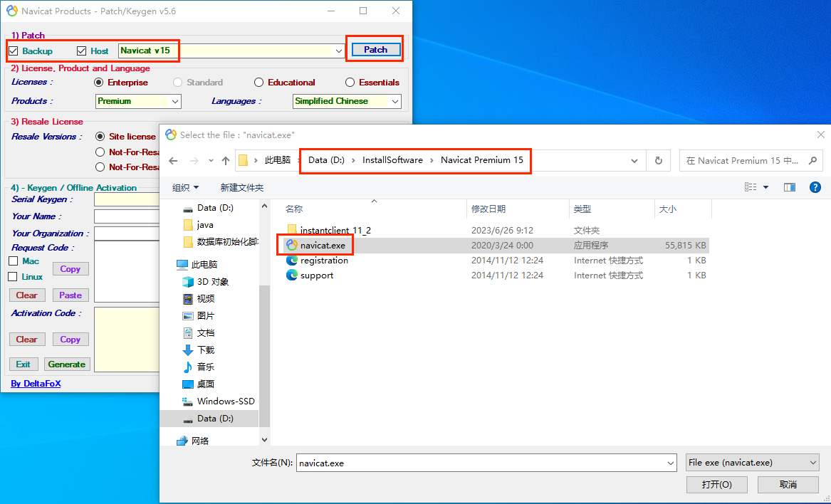Open the help question mark icon
The image size is (831, 504).
(x=815, y=187)
